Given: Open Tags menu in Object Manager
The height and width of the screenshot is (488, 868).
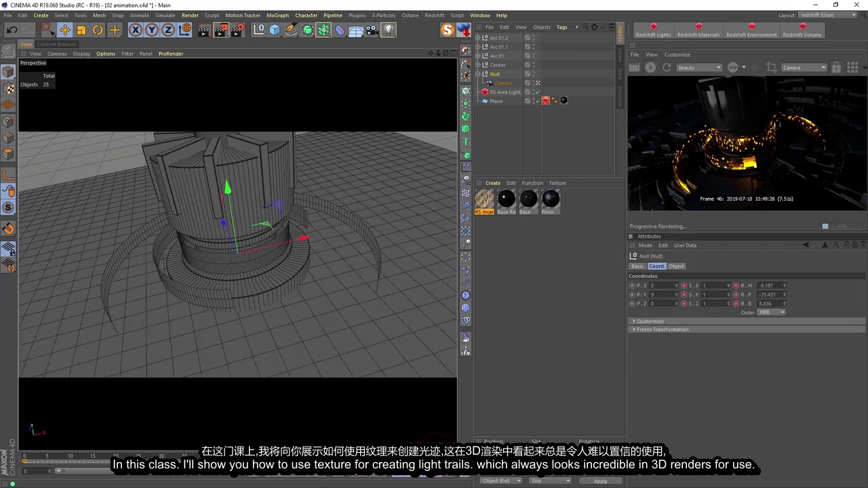Looking at the screenshot, I should (562, 27).
